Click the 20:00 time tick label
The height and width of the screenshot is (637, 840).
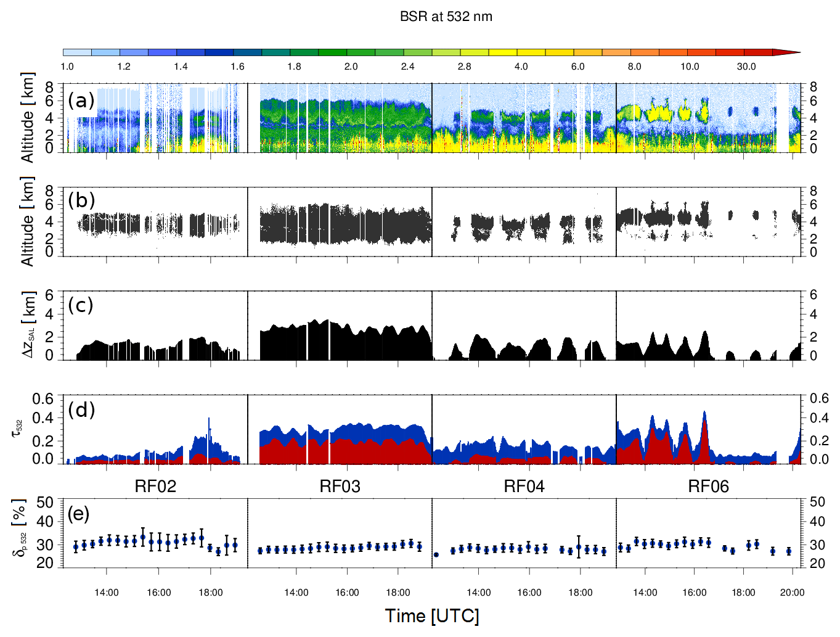coord(792,593)
